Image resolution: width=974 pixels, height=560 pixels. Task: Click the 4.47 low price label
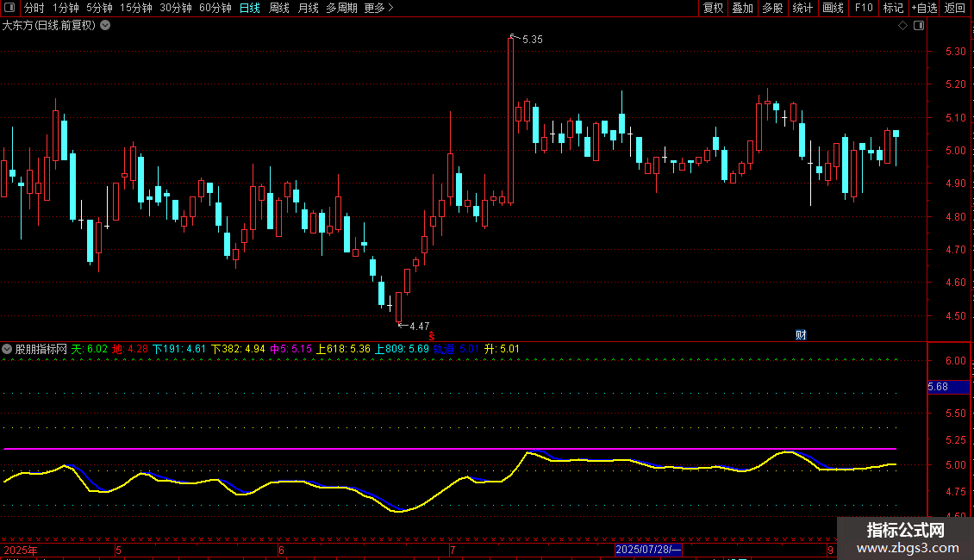(x=419, y=326)
